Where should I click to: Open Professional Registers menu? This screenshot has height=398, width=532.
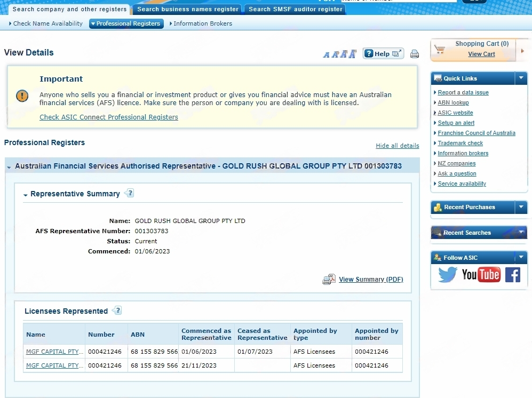pyautogui.click(x=126, y=23)
